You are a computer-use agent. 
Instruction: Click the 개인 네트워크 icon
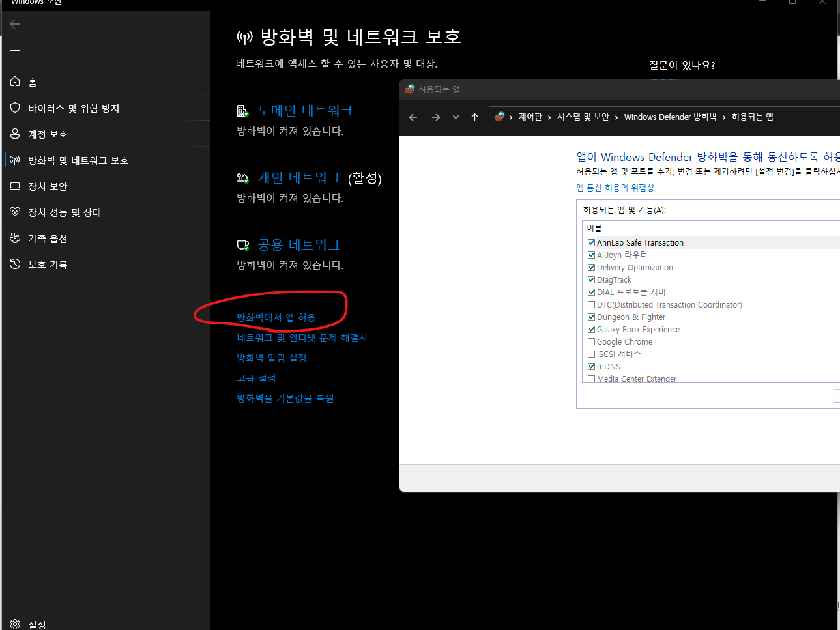243,178
